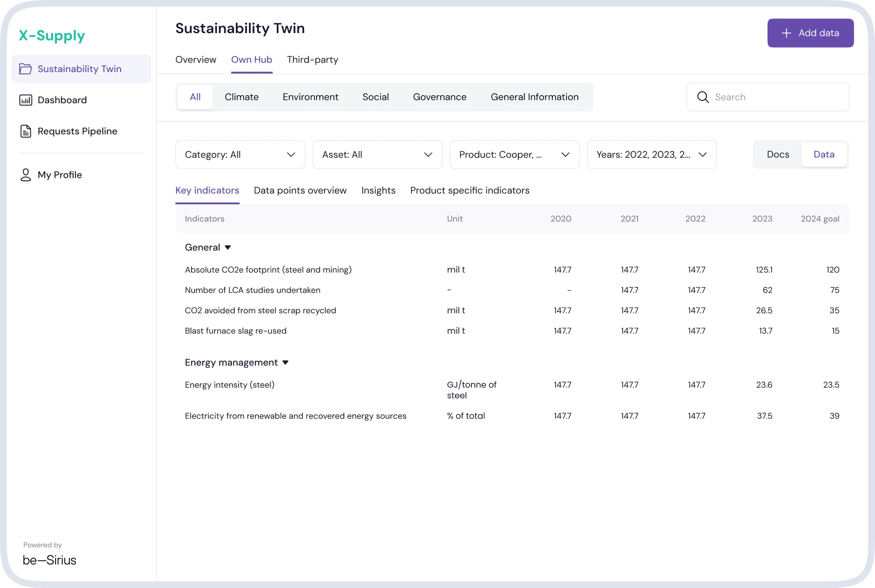Open Dashboard from the sidebar

[81, 100]
